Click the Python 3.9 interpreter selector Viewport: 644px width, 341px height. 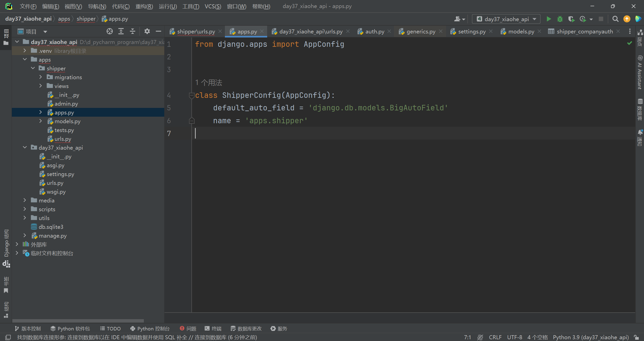[590, 337]
